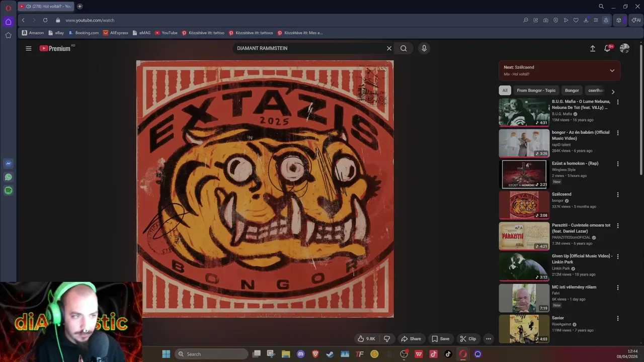
Task: Open the Opera sidebar bookmarks star
Action: 8,35
